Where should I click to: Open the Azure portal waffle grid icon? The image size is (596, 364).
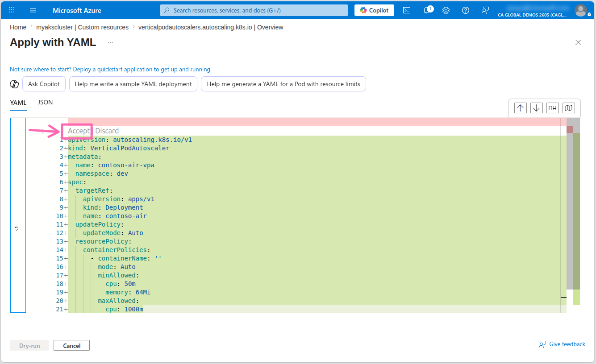(x=12, y=10)
